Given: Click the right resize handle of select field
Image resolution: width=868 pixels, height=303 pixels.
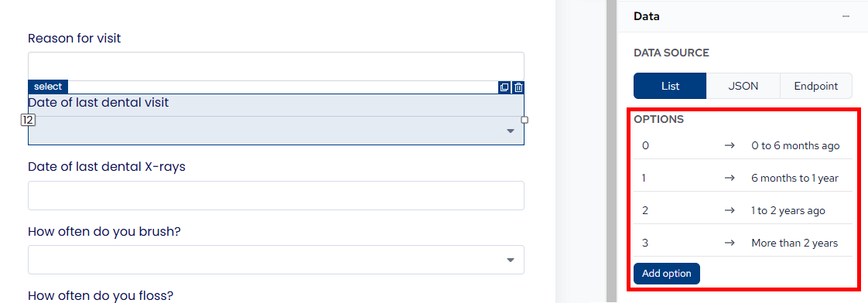Looking at the screenshot, I should click(x=525, y=120).
